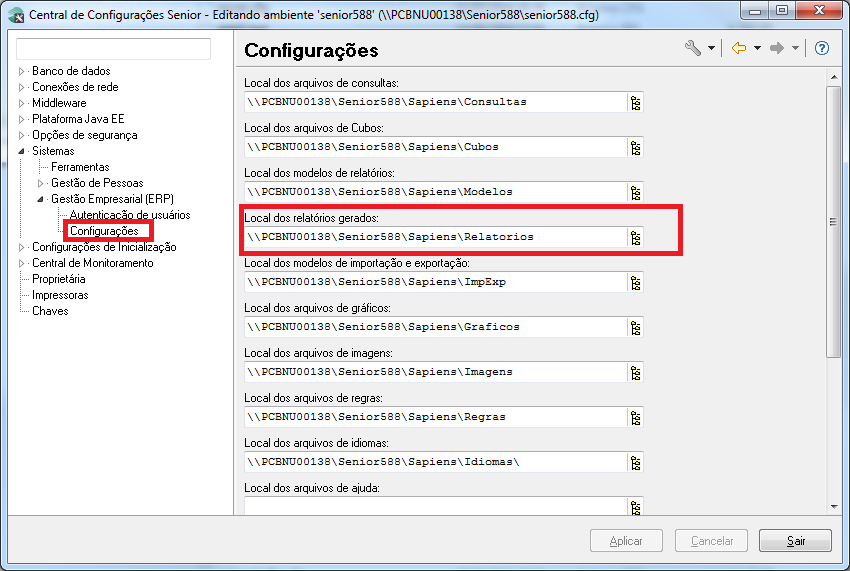Maximize the Central de Configurações window
The image size is (850, 571).
(x=782, y=10)
